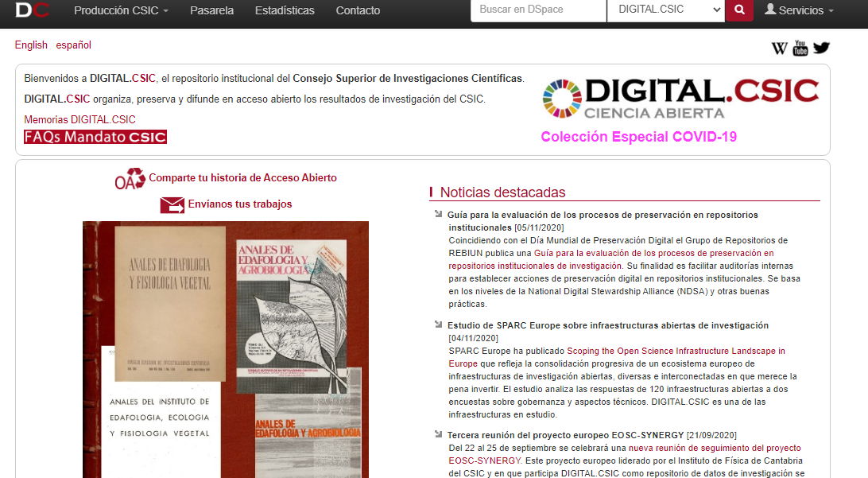Image resolution: width=868 pixels, height=478 pixels.
Task: Open Colección Especial COVID-19 link
Action: tap(638, 137)
